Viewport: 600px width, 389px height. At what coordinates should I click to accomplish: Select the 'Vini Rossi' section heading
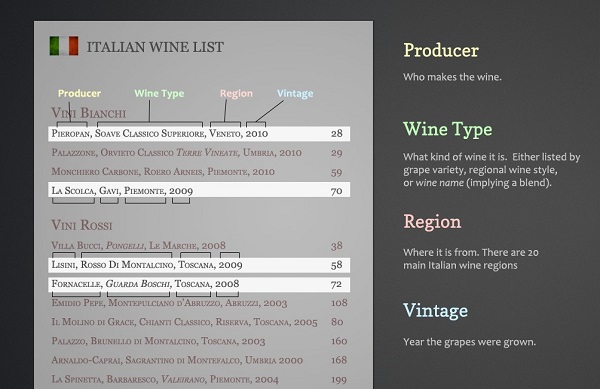click(x=82, y=225)
